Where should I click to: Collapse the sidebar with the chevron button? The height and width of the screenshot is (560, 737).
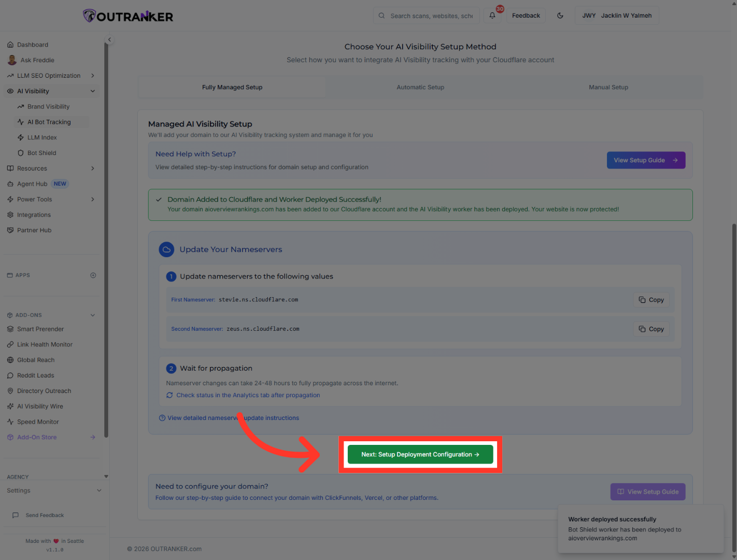[109, 39]
